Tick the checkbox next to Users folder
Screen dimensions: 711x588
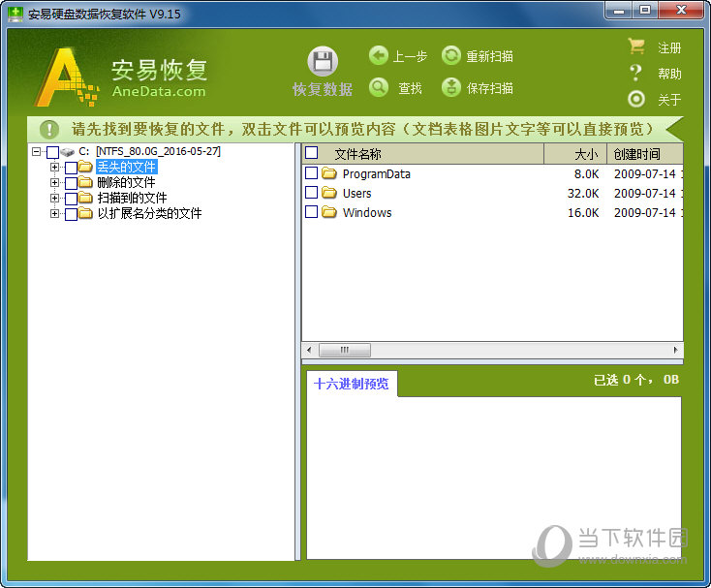coord(312,193)
